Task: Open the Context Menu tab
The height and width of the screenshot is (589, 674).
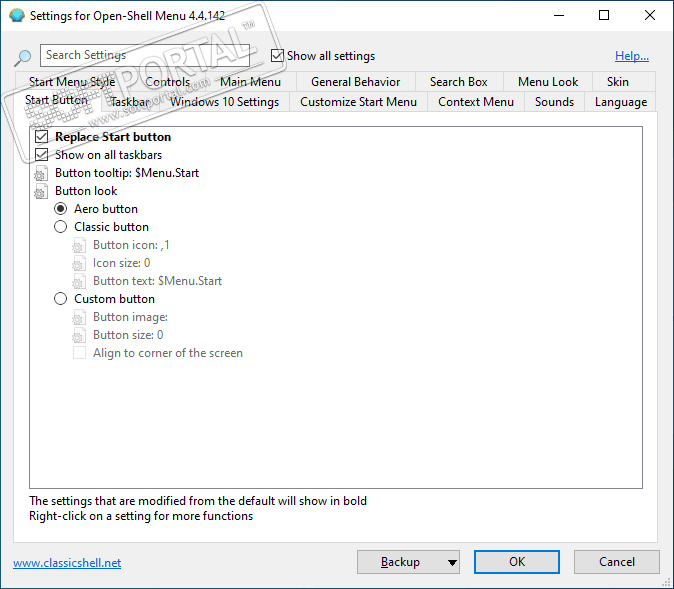Action: tap(476, 102)
